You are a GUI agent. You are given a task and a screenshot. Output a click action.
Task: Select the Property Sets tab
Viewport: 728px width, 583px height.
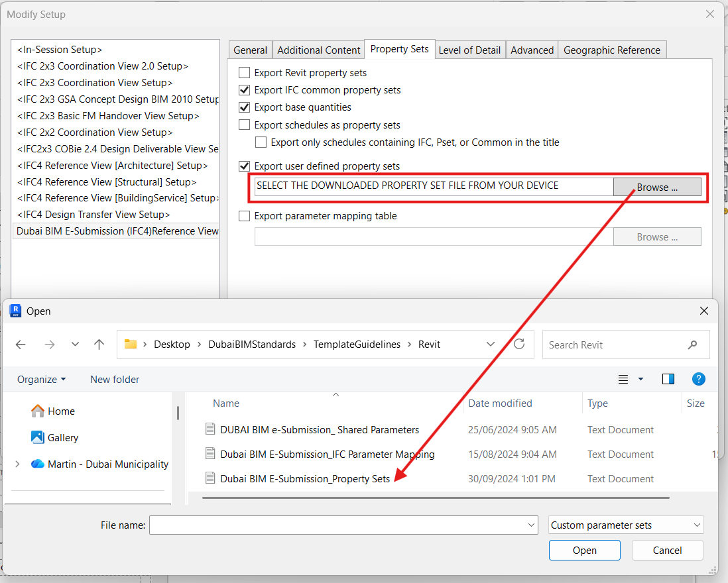point(399,49)
